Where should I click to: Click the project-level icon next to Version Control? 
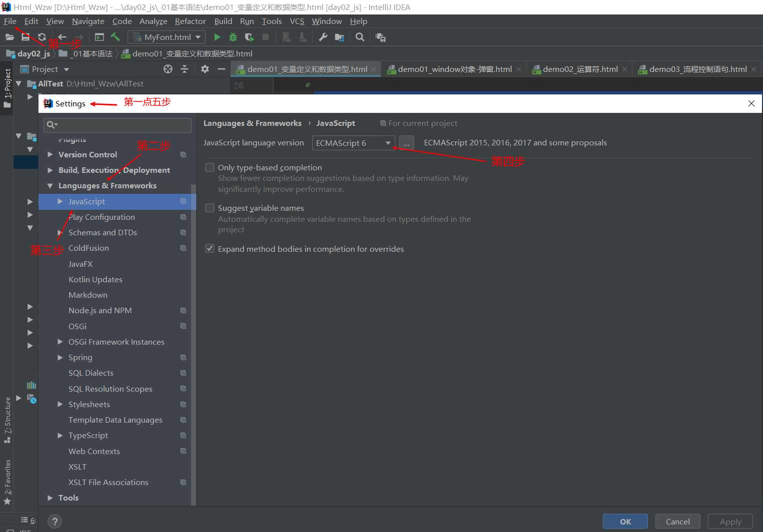point(183,155)
